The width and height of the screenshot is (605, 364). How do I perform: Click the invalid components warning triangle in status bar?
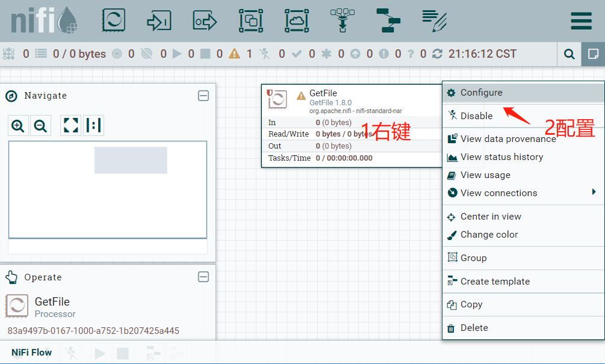tap(234, 54)
